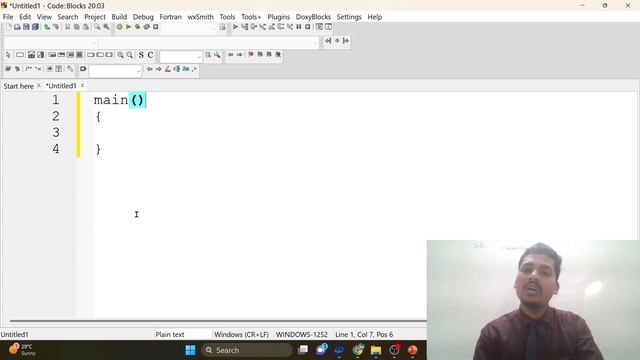Click the Rebuild toolbar icon
The width and height of the screenshot is (640, 360).
click(x=147, y=27)
